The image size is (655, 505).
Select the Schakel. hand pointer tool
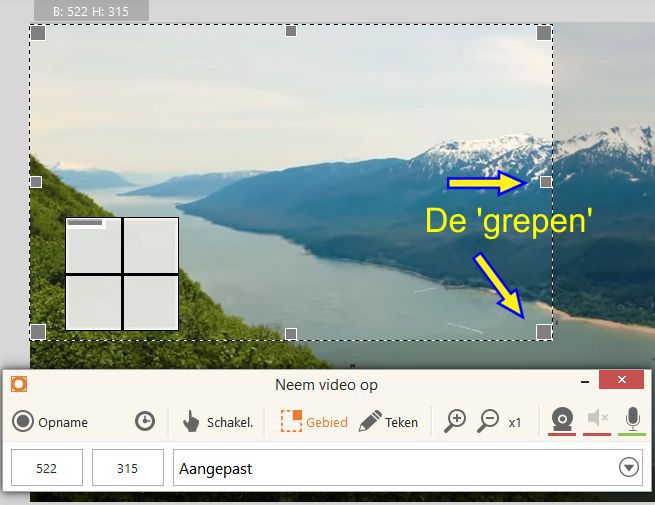(x=218, y=421)
